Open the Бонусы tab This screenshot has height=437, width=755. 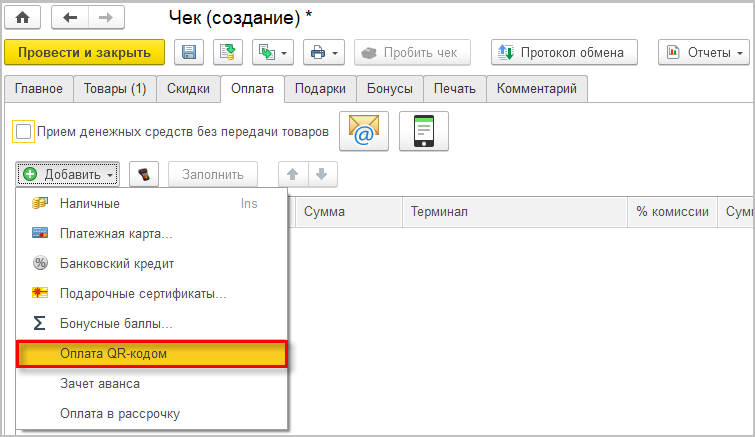pos(390,89)
